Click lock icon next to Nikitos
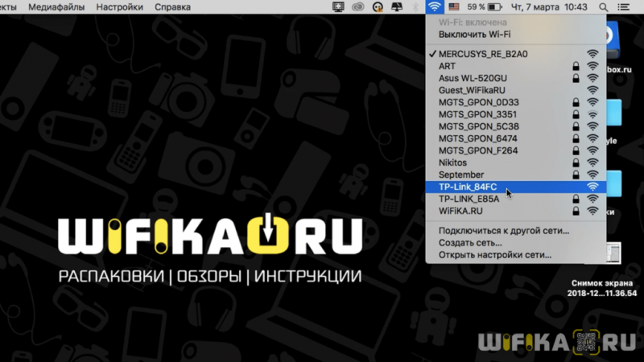Viewport: 644px width, 362px height. point(576,162)
